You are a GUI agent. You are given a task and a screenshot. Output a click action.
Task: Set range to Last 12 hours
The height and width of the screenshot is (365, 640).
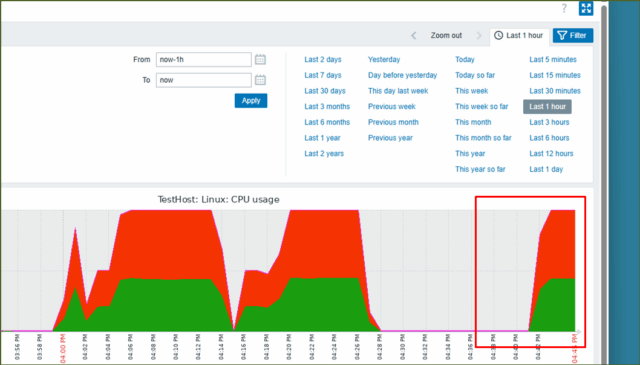[551, 154]
